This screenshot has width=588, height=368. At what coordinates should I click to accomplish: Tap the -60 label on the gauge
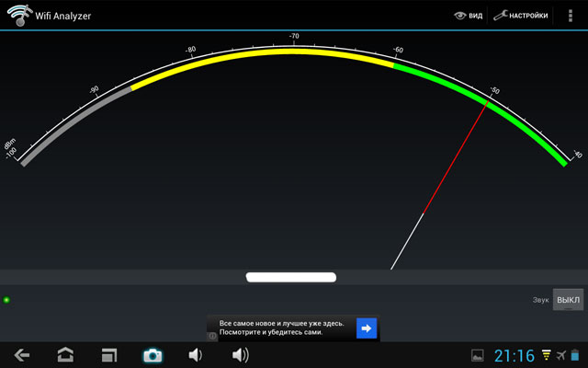click(x=398, y=50)
